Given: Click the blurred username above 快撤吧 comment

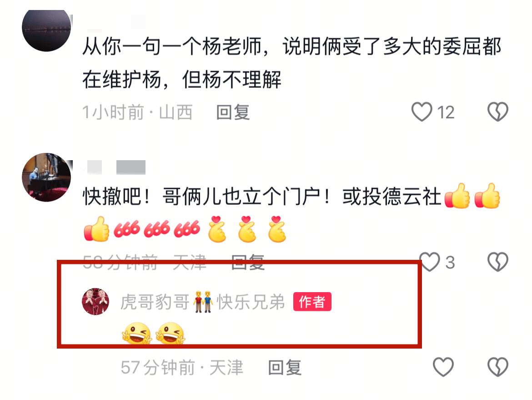Looking at the screenshot, I should click(x=116, y=167).
